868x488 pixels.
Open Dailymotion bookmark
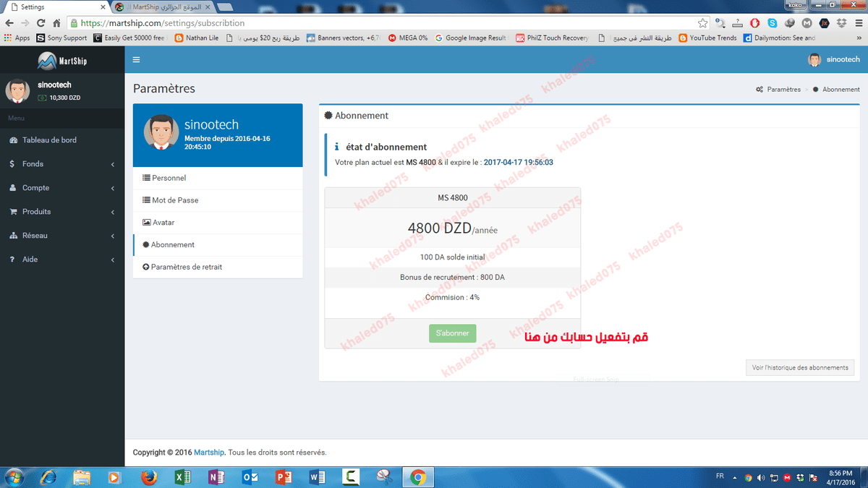[780, 38]
